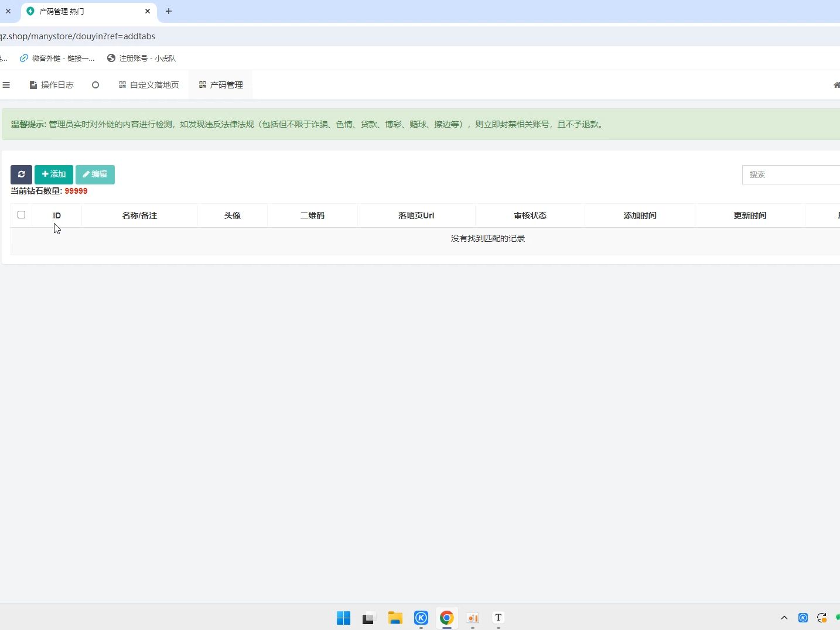
Task: Click the refresh table button
Action: (21, 174)
